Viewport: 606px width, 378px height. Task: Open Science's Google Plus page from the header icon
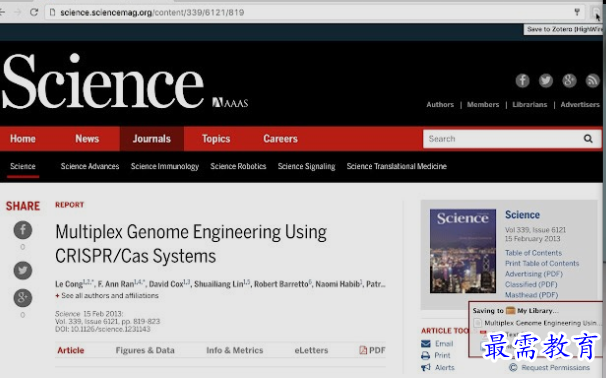pos(569,80)
